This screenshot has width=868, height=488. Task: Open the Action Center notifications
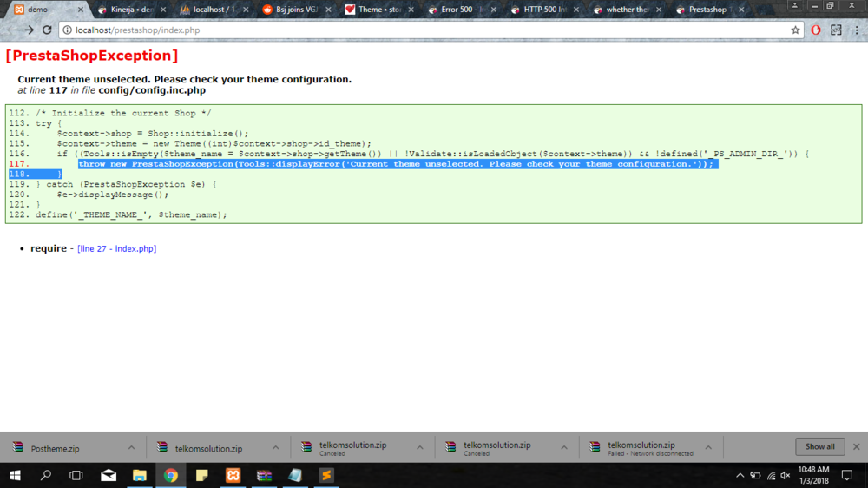847,475
